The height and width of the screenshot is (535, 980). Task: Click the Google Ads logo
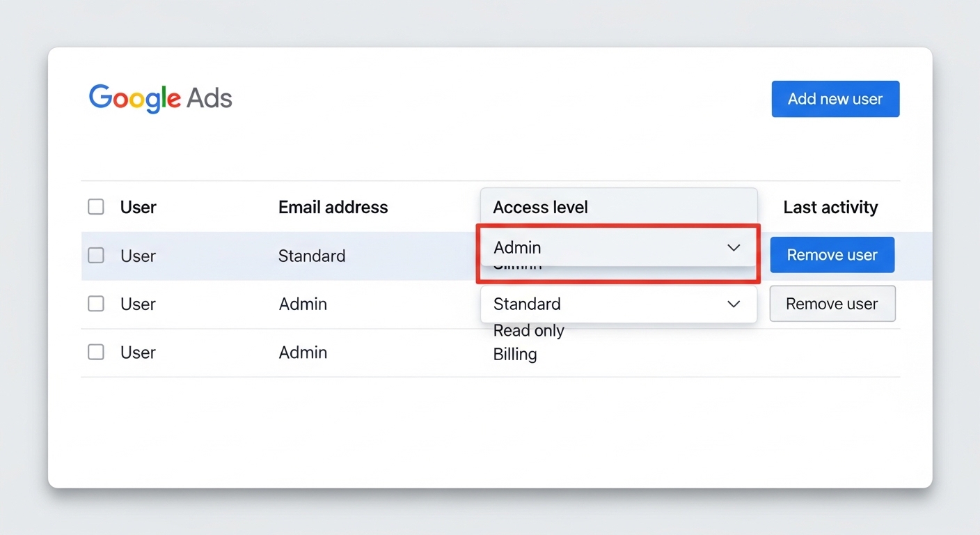click(x=161, y=98)
